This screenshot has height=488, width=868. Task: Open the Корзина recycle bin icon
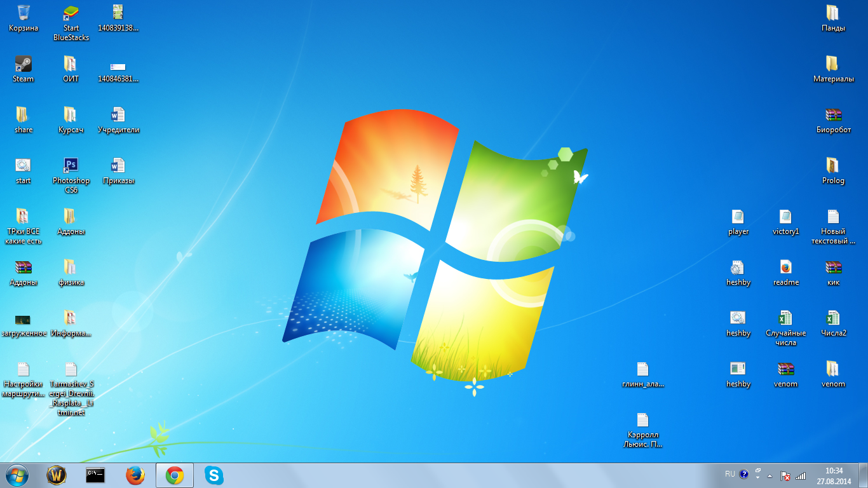(24, 18)
